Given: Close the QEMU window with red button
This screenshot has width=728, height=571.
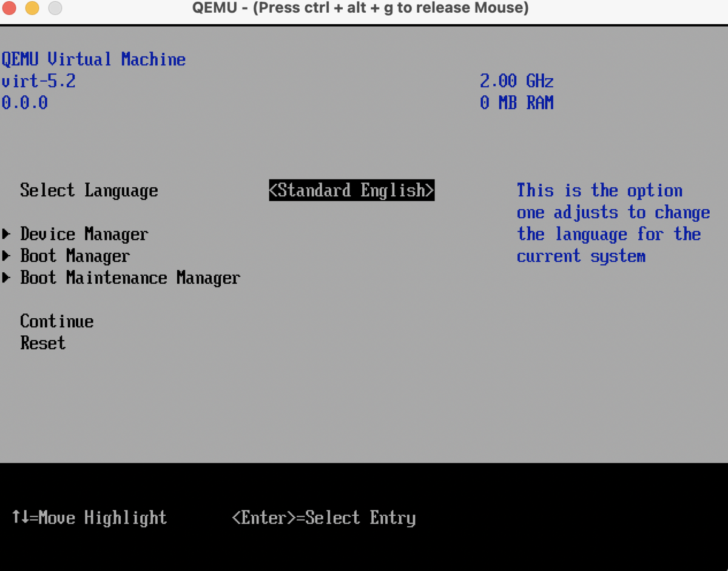Looking at the screenshot, I should 10,8.
